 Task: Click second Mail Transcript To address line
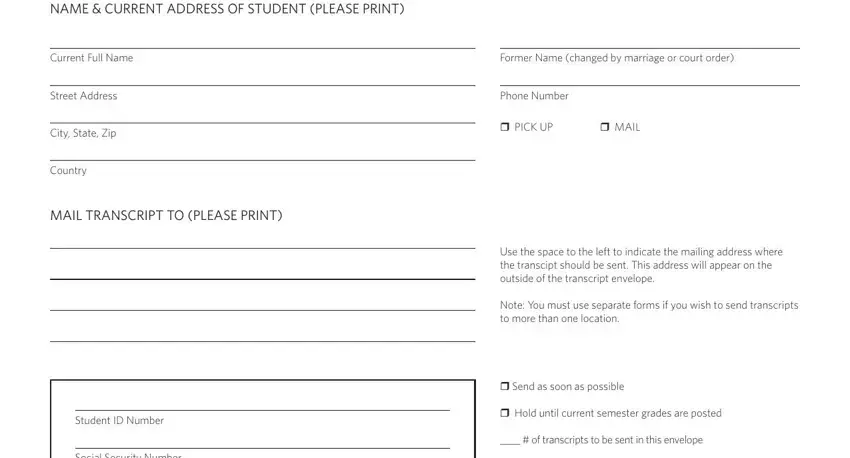click(262, 272)
